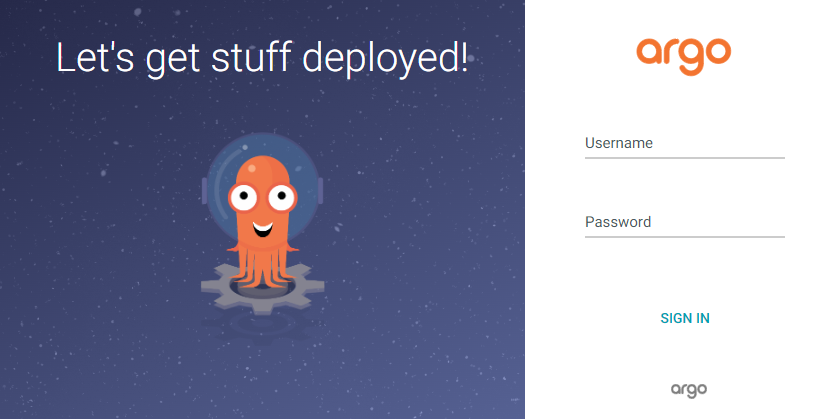Click the Username input field
The image size is (817, 419).
pyautogui.click(x=685, y=144)
